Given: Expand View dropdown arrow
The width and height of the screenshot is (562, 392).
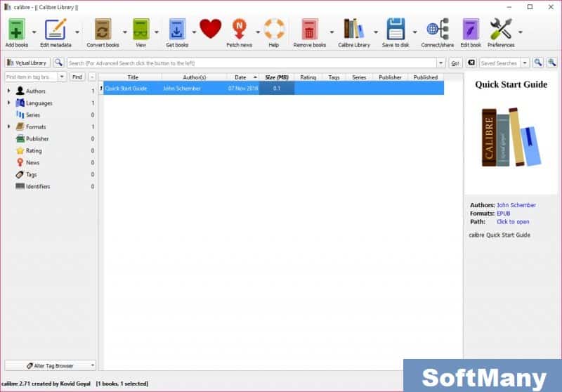Looking at the screenshot, I should pyautogui.click(x=157, y=32).
